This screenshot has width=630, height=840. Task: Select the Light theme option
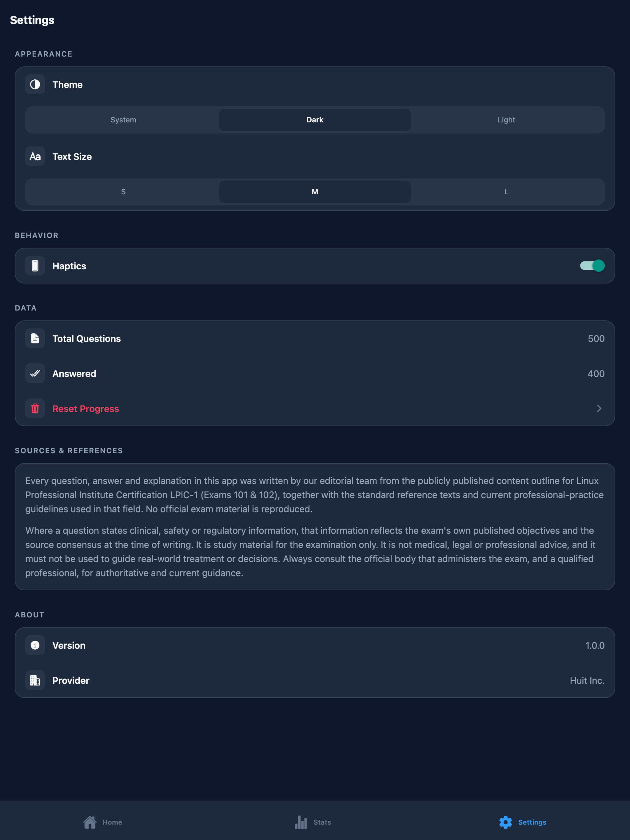click(507, 120)
